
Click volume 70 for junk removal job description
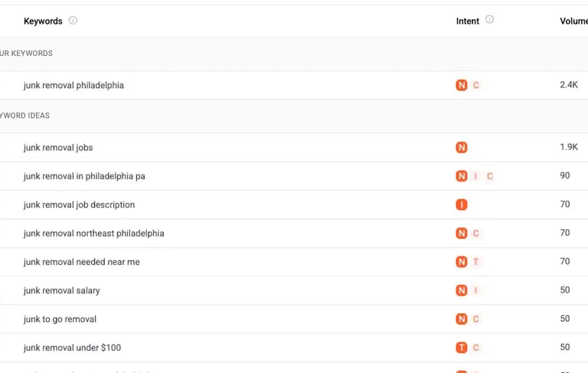(x=565, y=204)
